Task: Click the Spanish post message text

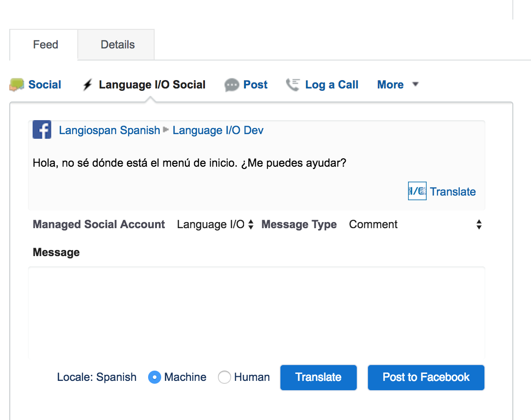Action: point(190,163)
